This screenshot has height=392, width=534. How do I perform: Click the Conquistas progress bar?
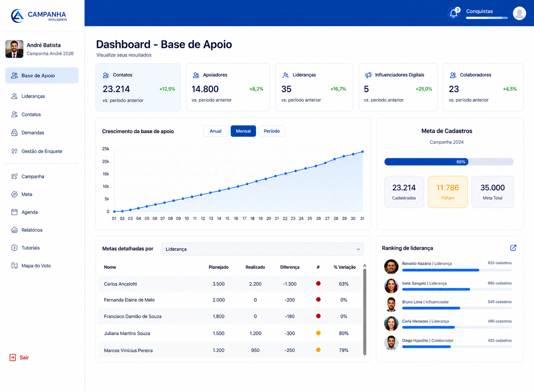click(487, 18)
